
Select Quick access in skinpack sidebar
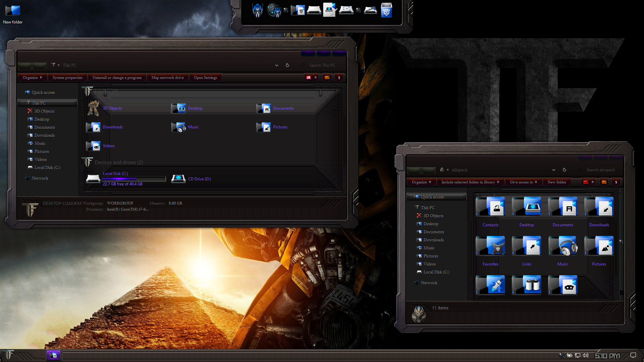coord(432,197)
